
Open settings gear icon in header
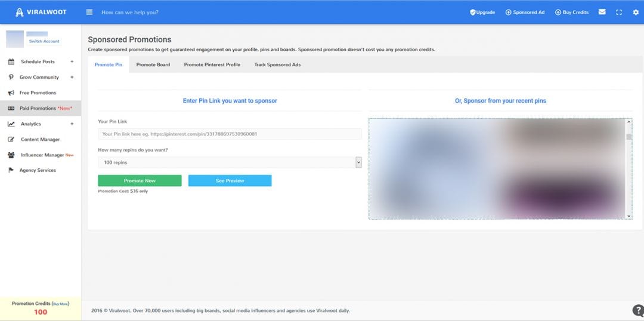click(636, 13)
